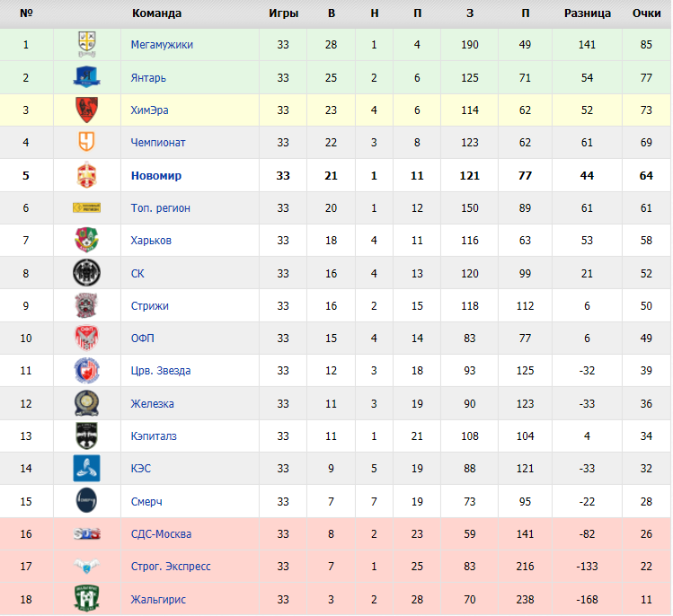Image resolution: width=673 pixels, height=616 pixels.
Task: Open the Стрижи team link
Action: pyautogui.click(x=150, y=306)
